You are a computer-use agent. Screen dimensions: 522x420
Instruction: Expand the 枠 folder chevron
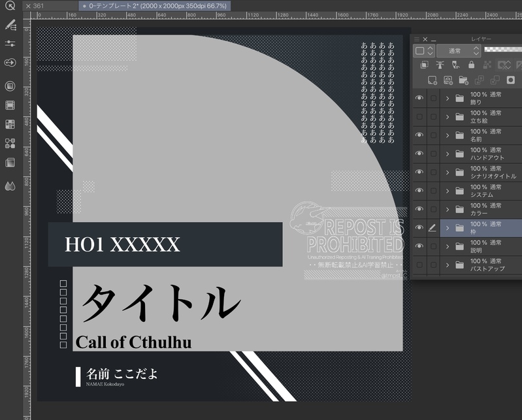point(448,228)
